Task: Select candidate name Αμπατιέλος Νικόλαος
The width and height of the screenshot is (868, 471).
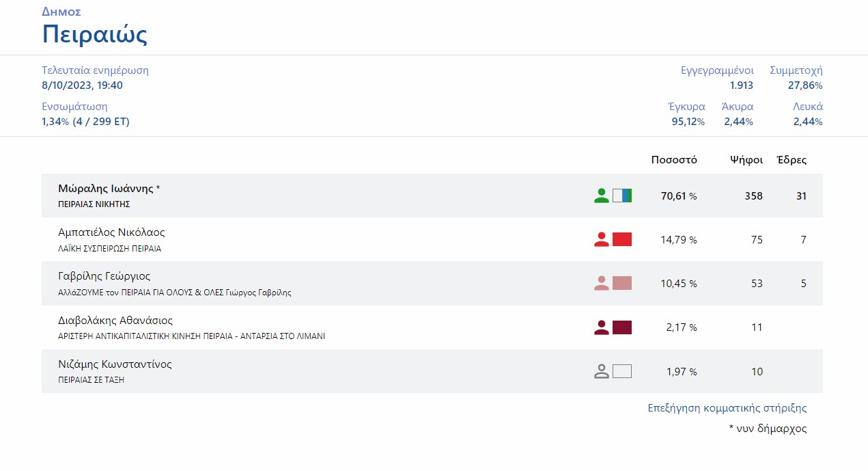Action: tap(111, 232)
